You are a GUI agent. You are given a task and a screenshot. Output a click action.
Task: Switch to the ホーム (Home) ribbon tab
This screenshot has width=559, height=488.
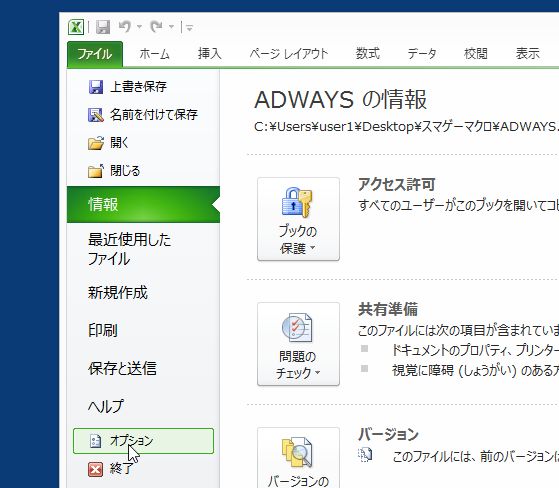(x=154, y=54)
